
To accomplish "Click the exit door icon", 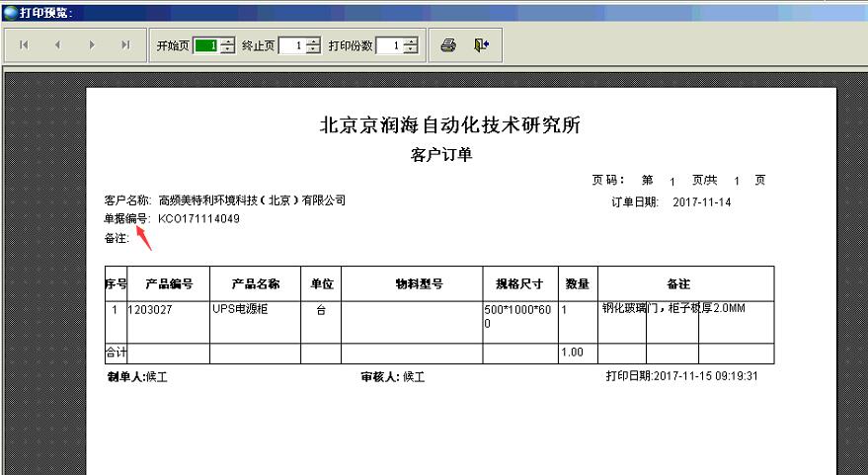I will pos(481,45).
